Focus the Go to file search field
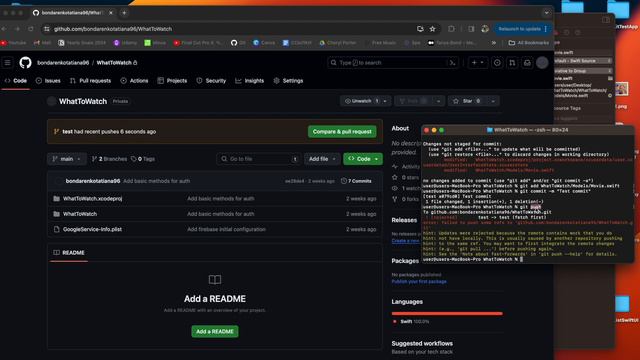Screen dimensions: 640x360 [260, 159]
